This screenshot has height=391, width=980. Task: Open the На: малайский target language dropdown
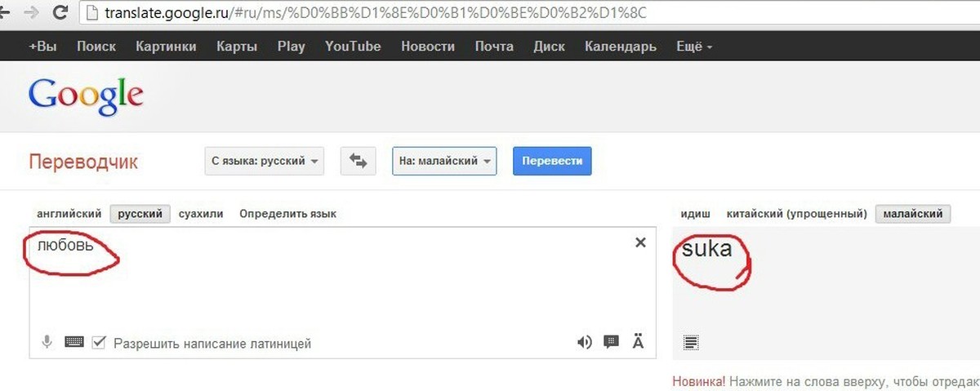point(444,161)
